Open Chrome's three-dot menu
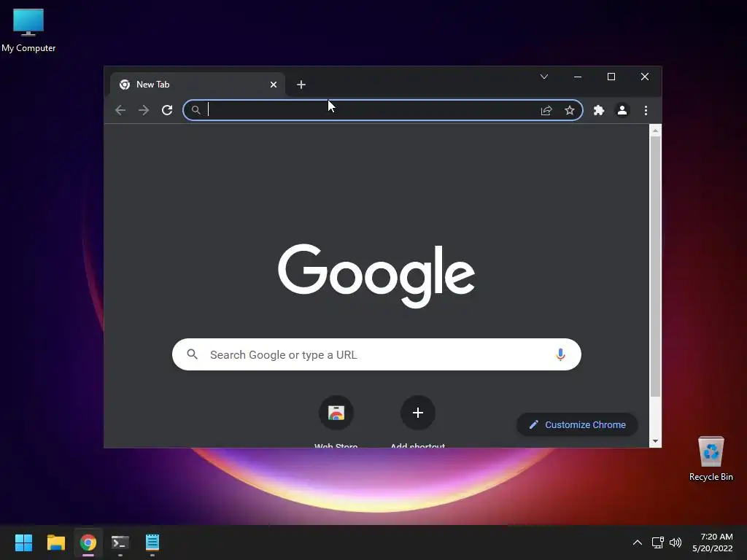This screenshot has width=747, height=560. point(646,111)
